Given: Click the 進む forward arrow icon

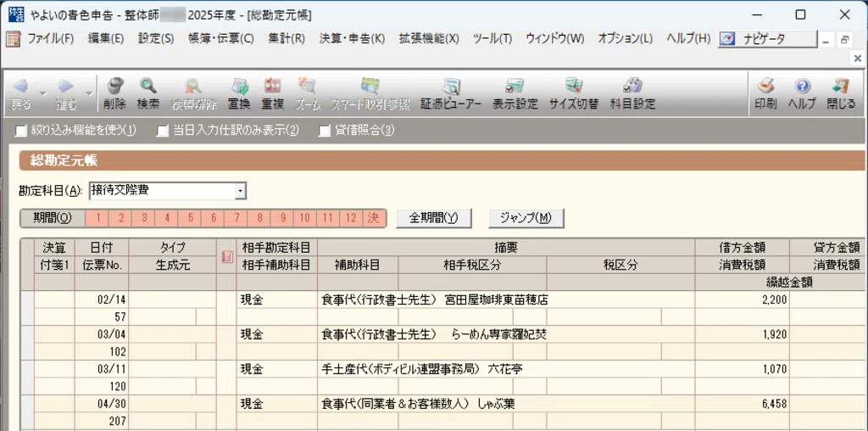Looking at the screenshot, I should (65, 86).
